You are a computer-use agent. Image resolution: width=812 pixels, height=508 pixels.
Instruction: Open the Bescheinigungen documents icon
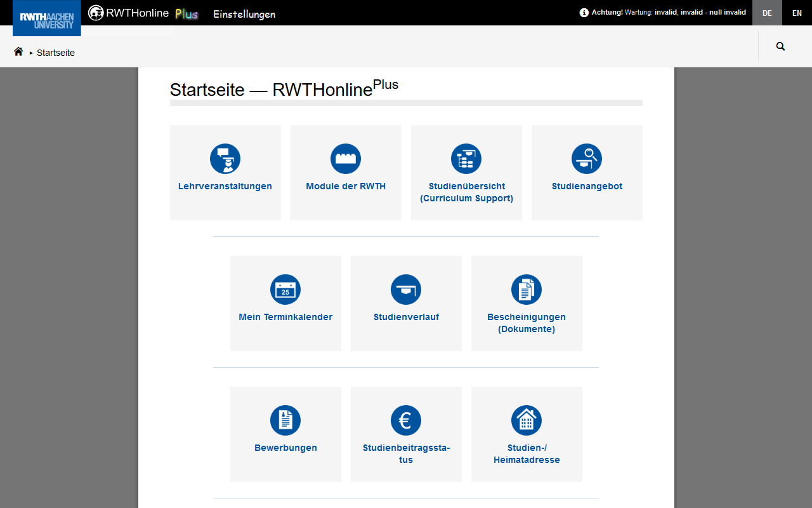tap(527, 290)
